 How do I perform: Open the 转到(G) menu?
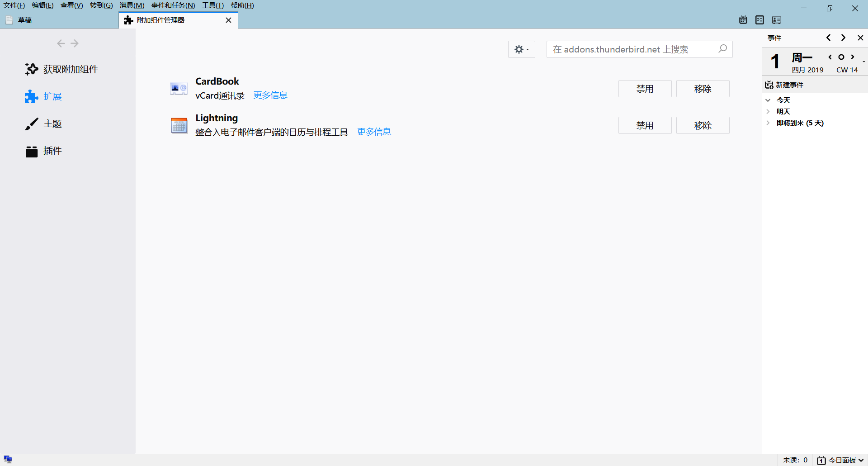(101, 5)
